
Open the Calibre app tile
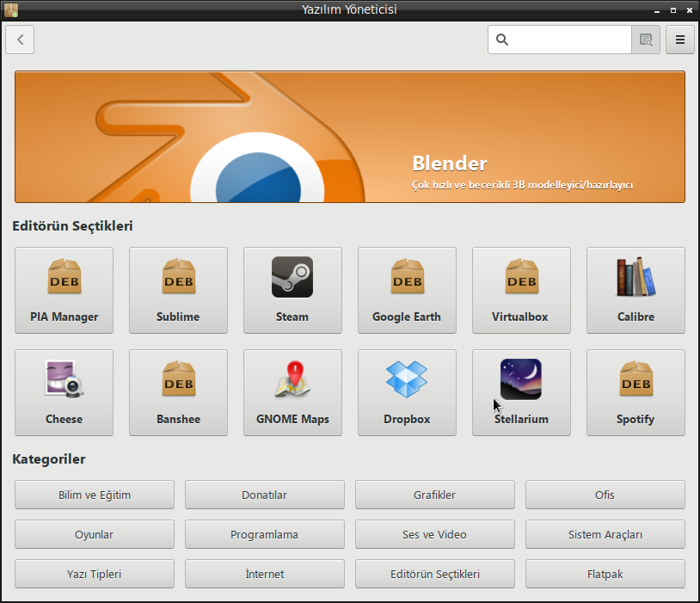click(636, 291)
